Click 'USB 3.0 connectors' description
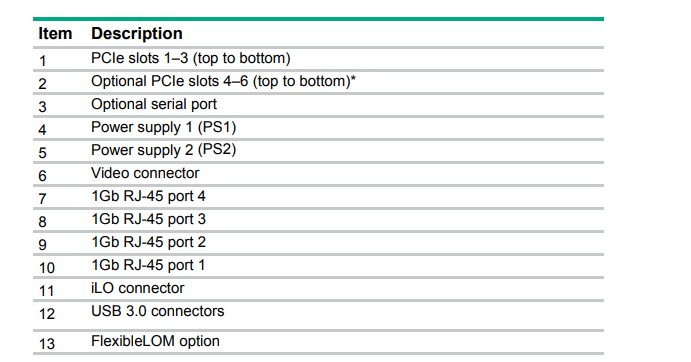This screenshot has width=691, height=362. coord(158,311)
